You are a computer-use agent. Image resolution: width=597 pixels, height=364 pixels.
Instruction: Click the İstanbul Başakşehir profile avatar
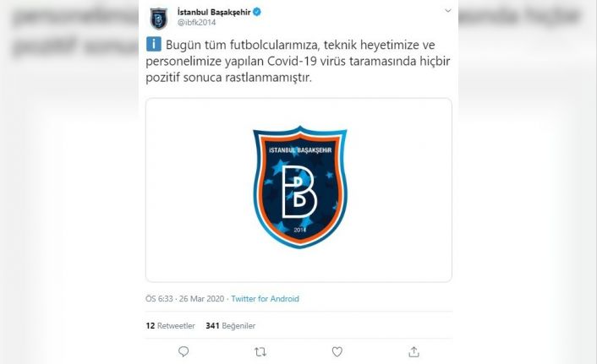(159, 19)
